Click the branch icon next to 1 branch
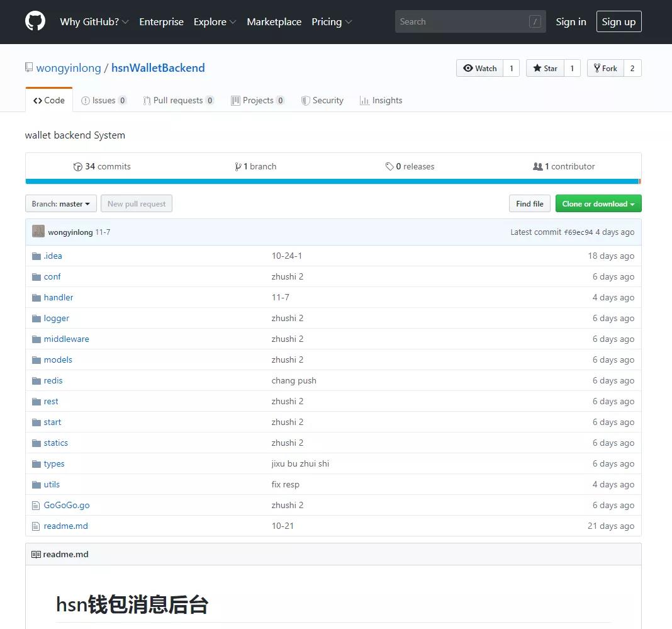The width and height of the screenshot is (672, 629). (x=238, y=167)
